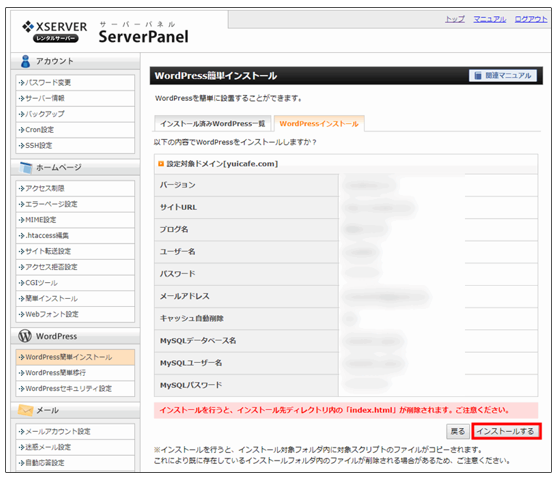The width and height of the screenshot is (555, 483).
Task: Open サイト転送設定 menu item
Action: point(75,251)
